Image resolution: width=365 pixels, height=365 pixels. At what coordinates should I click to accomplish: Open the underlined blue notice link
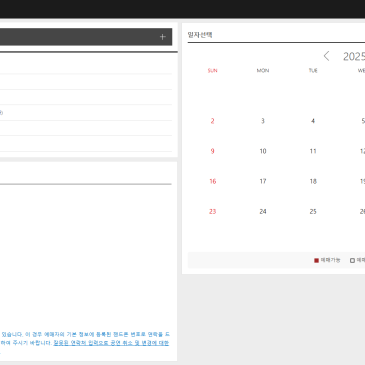111,343
